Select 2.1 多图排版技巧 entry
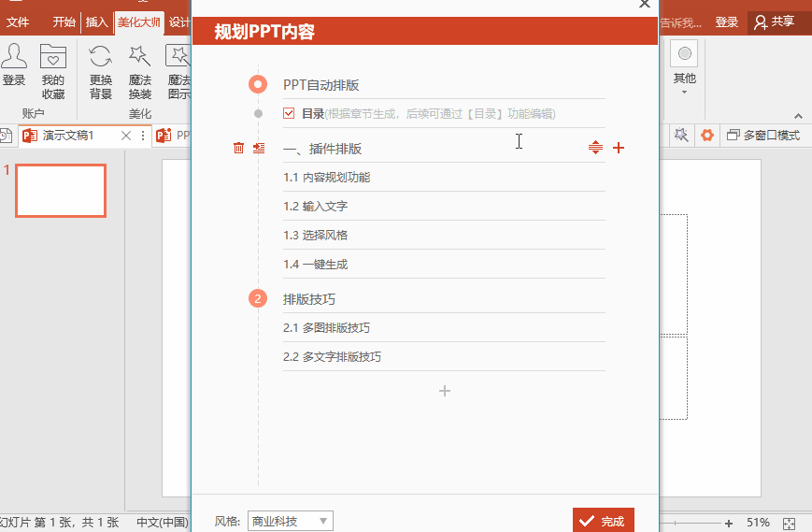This screenshot has width=812, height=532. click(444, 327)
